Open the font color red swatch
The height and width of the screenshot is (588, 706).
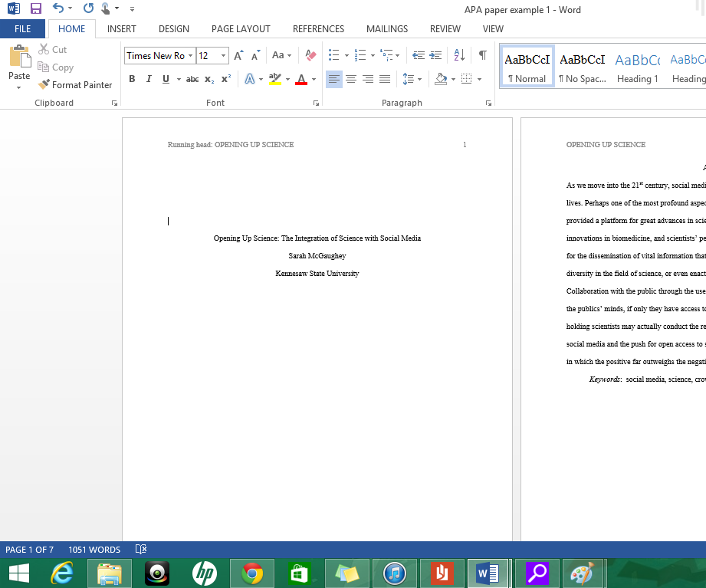point(303,79)
